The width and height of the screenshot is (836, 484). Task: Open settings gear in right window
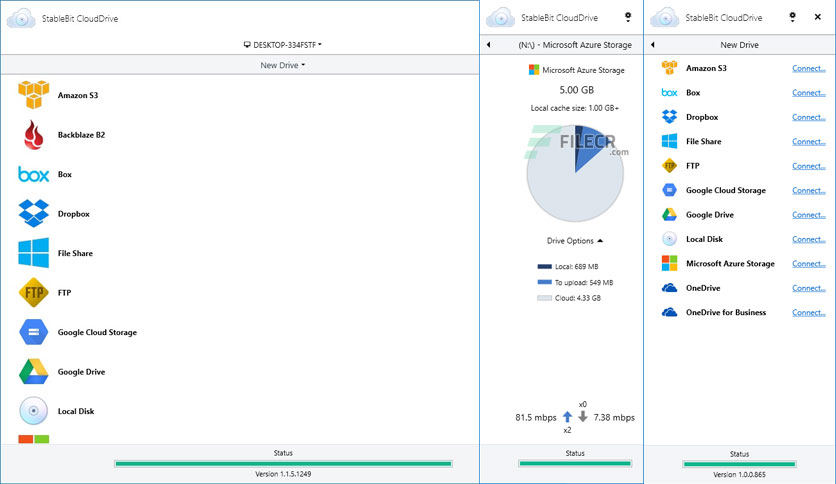(x=792, y=18)
